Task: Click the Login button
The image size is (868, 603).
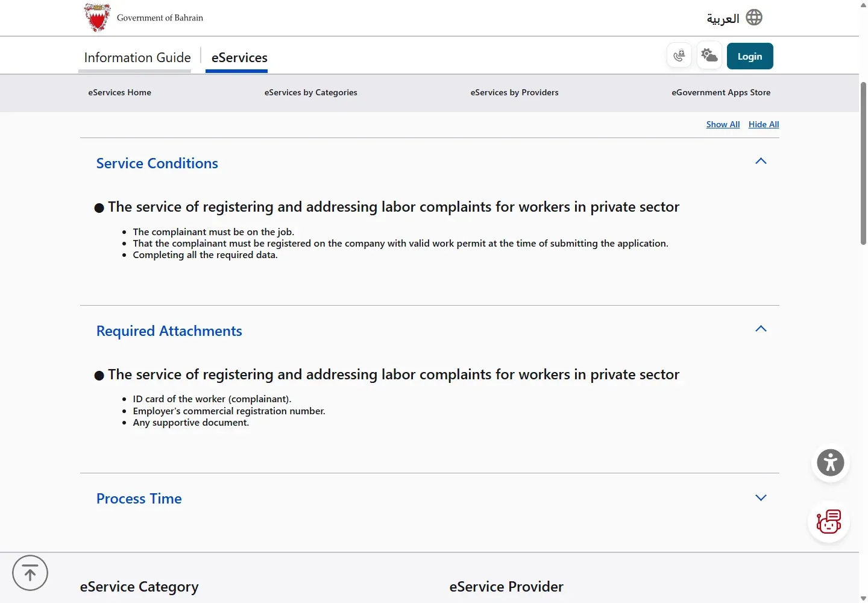Action: tap(750, 56)
